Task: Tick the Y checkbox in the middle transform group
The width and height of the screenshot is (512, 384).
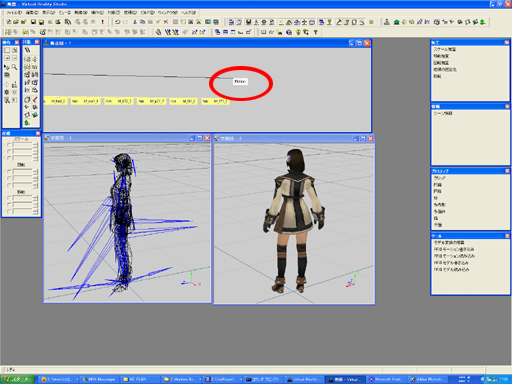Action: point(9,178)
